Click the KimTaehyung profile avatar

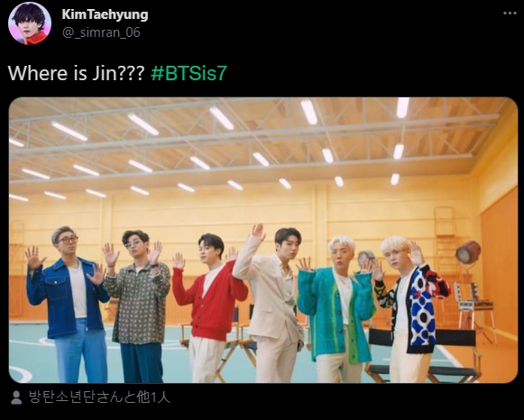pos(30,23)
